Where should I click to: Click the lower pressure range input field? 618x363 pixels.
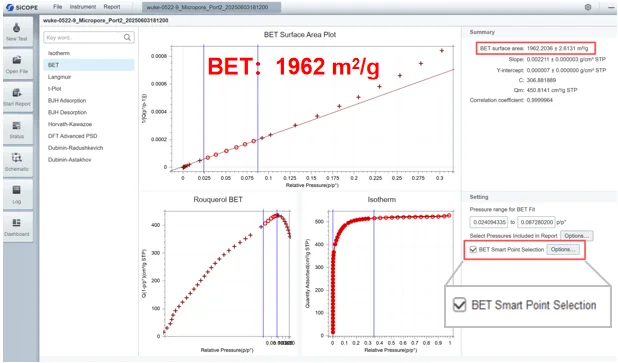point(489,222)
